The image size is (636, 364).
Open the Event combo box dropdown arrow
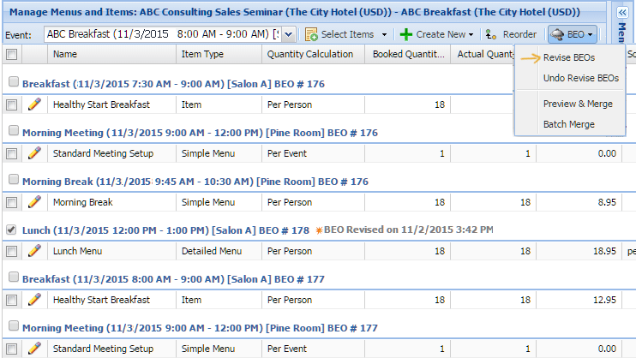[x=288, y=34]
